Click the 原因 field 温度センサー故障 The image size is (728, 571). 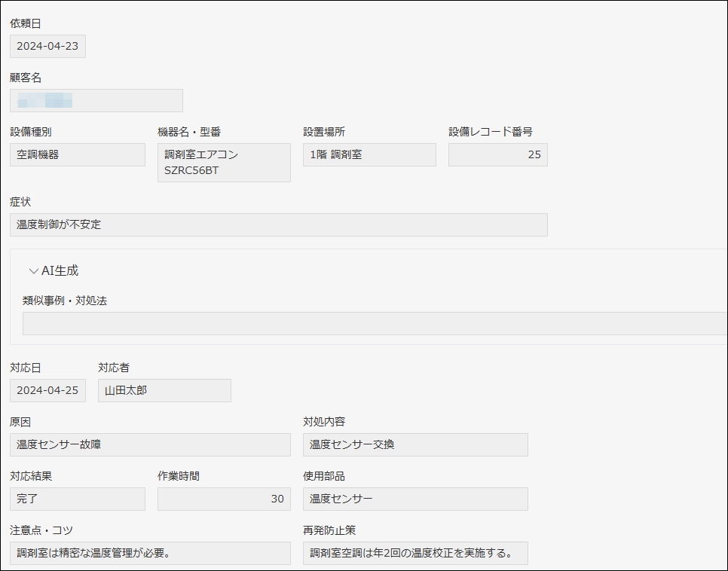point(151,444)
